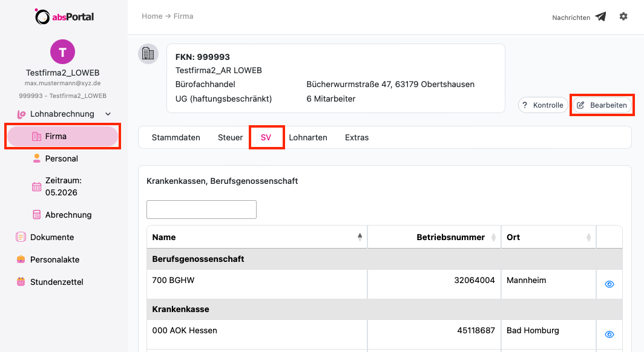Show details for 000 AOK Hessen
The image size is (644, 352).
point(609,334)
